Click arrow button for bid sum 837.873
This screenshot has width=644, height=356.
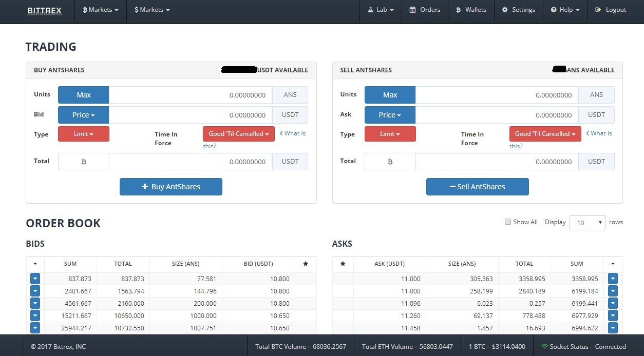click(x=35, y=279)
